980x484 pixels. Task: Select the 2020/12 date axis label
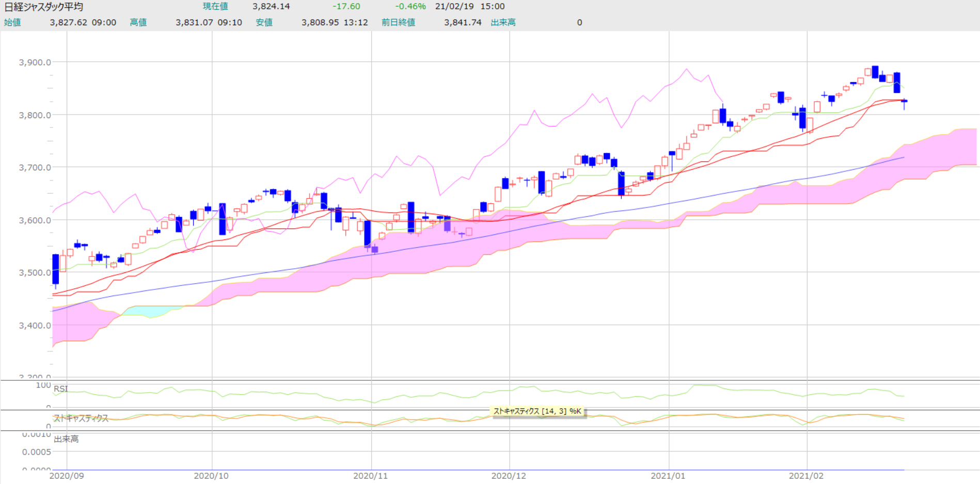pos(509,476)
